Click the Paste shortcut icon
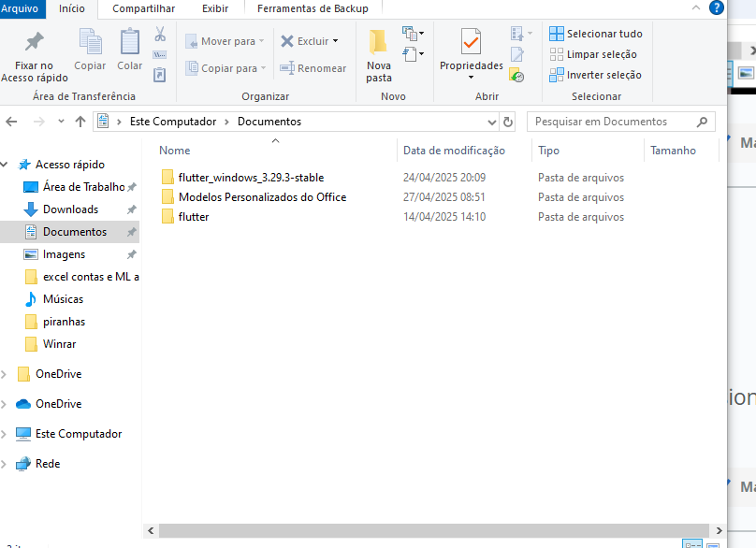Viewport: 756px width, 548px height. point(160,75)
